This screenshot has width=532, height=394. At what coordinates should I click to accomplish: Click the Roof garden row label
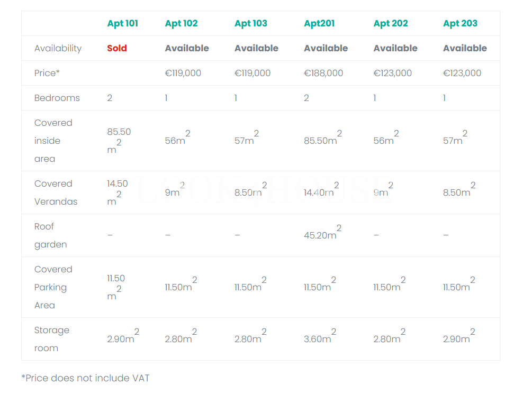[x=51, y=235]
